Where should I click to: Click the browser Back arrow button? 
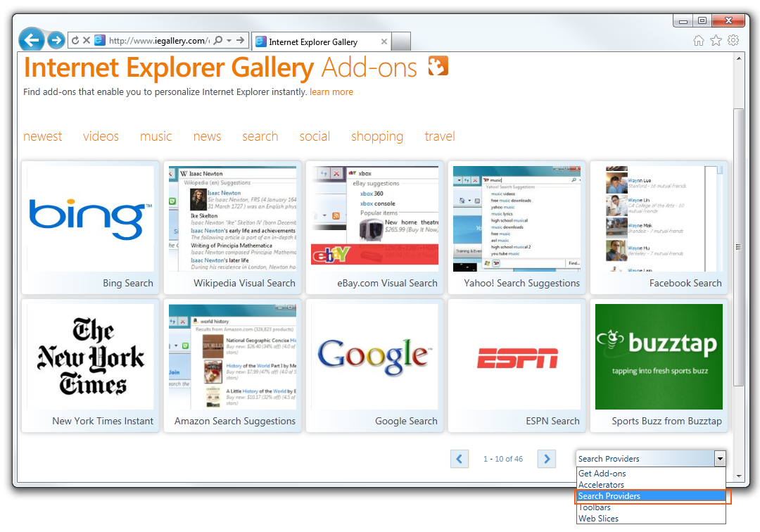[32, 39]
